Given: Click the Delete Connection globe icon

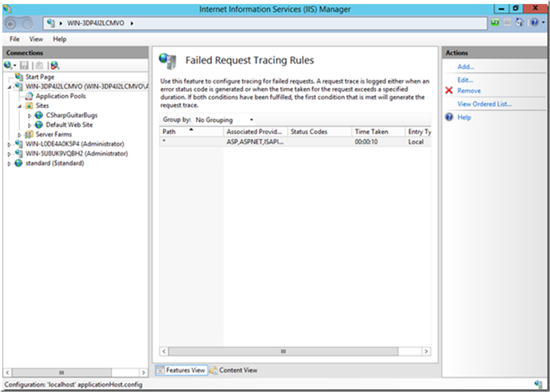Looking at the screenshot, I should point(54,65).
